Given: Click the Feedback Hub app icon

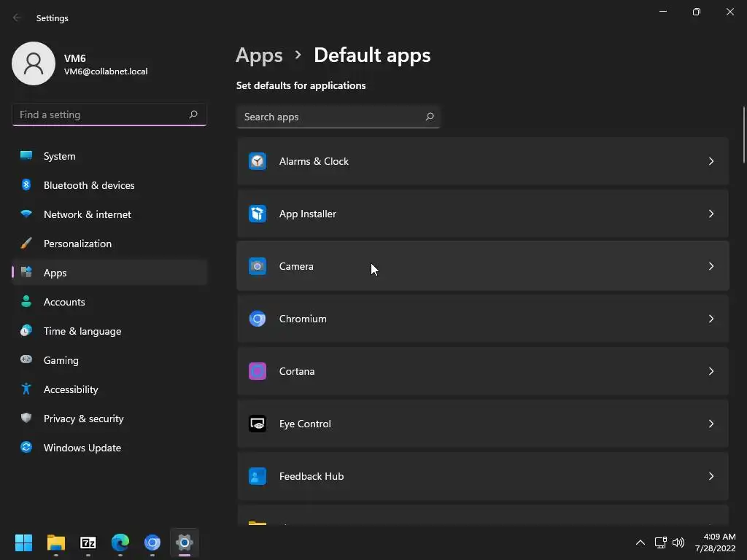Looking at the screenshot, I should (x=258, y=476).
